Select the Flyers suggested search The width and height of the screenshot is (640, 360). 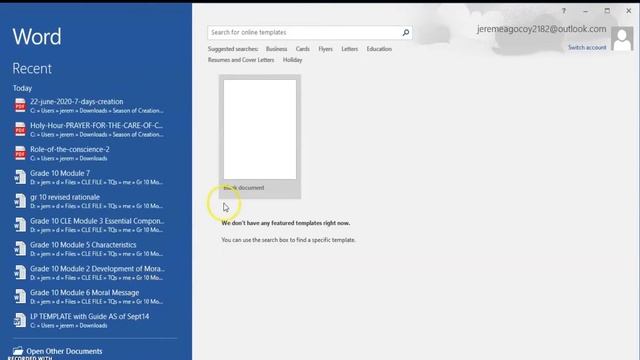point(325,49)
